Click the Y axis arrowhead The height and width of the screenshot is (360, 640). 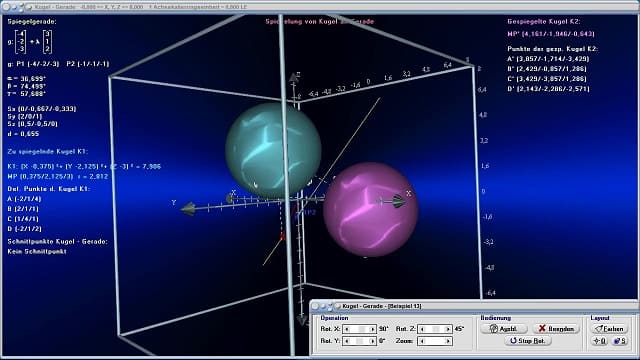click(188, 209)
